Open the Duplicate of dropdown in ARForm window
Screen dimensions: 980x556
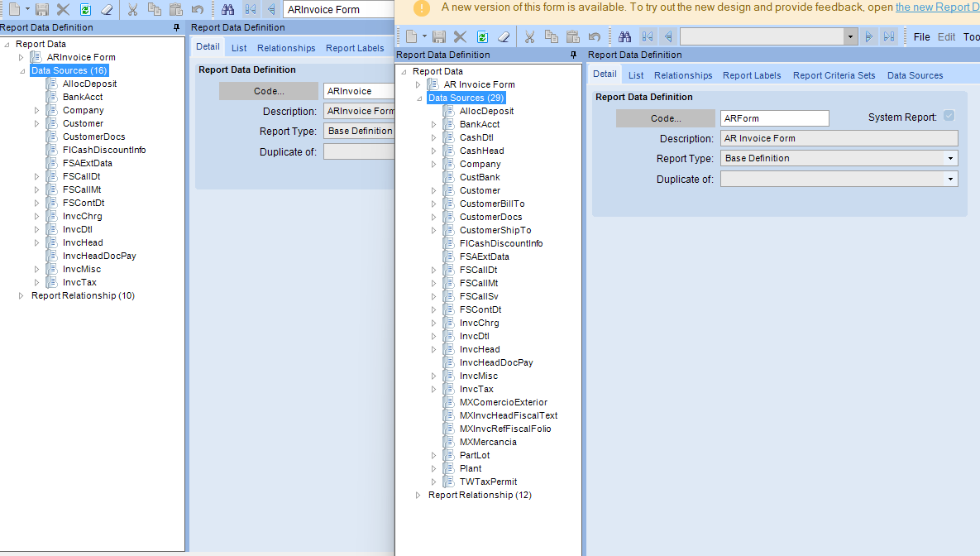click(x=950, y=179)
